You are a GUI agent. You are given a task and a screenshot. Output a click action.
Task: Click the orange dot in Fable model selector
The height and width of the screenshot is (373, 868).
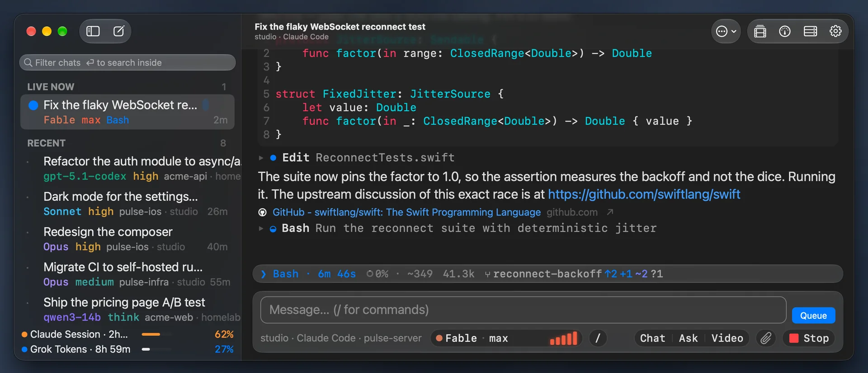click(439, 338)
